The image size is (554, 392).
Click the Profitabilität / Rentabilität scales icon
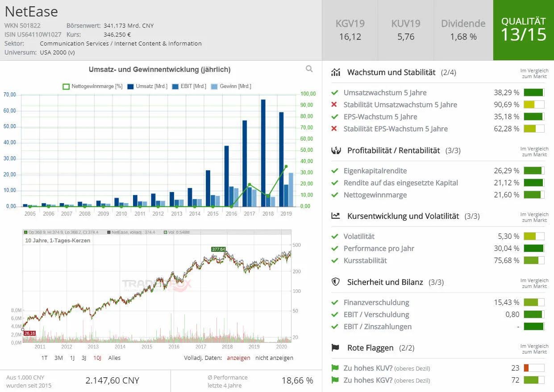coord(336,150)
